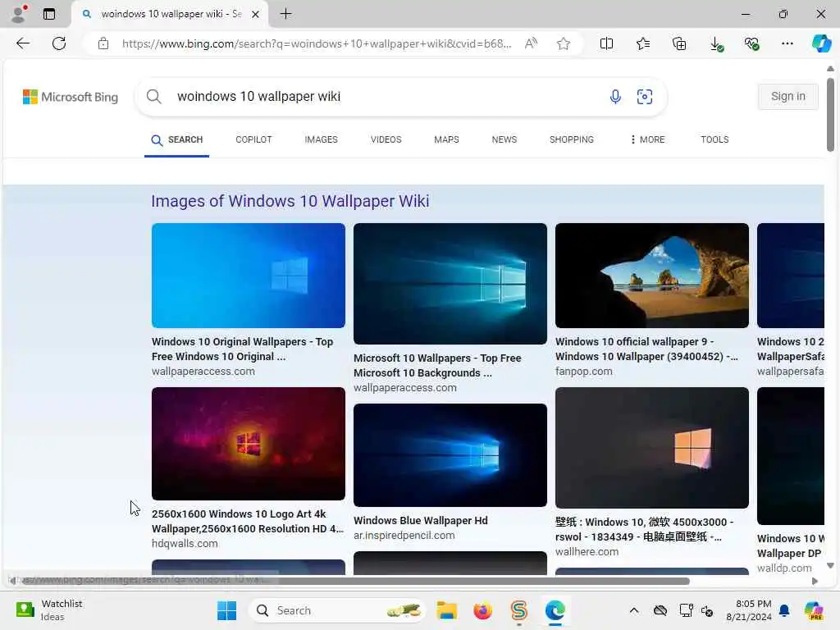Sign in to Bing
The image size is (840, 630).
tap(788, 97)
